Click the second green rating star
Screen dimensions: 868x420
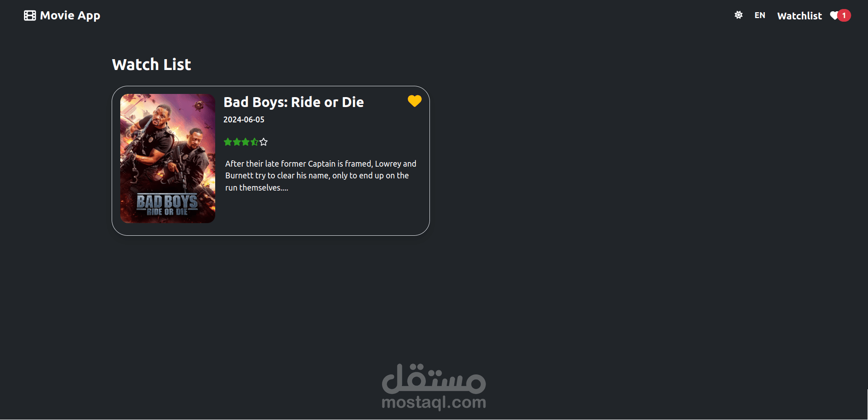237,142
